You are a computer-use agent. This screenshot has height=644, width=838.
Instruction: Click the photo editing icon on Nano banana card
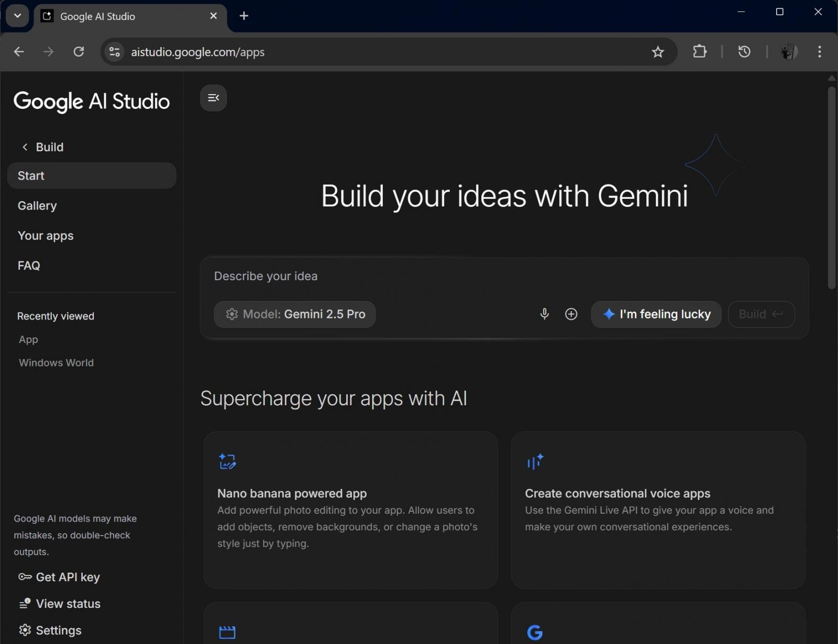click(227, 461)
